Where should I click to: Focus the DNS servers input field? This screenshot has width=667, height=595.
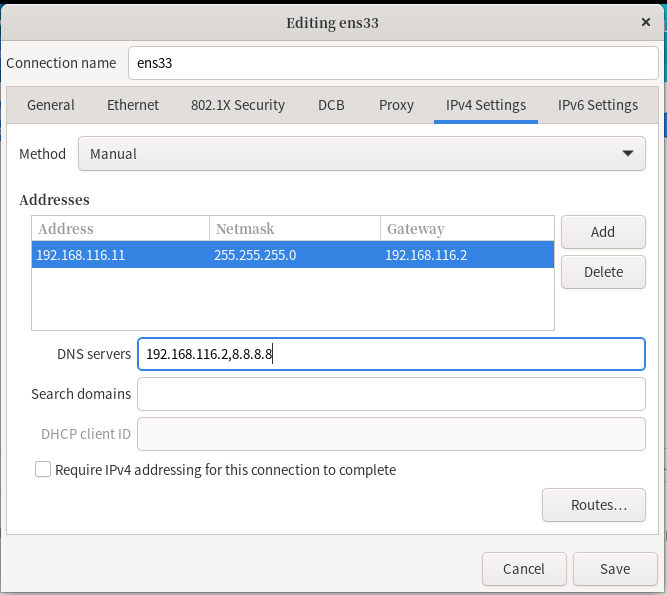(390, 354)
